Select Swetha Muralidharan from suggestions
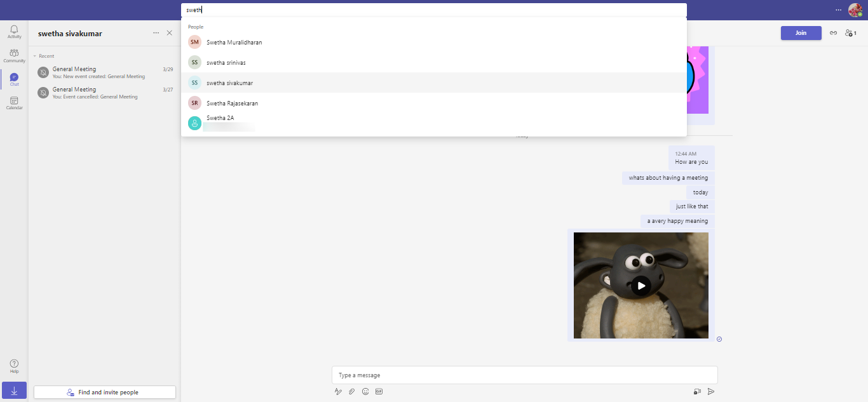Screen dimensions: 868x402 [434, 42]
